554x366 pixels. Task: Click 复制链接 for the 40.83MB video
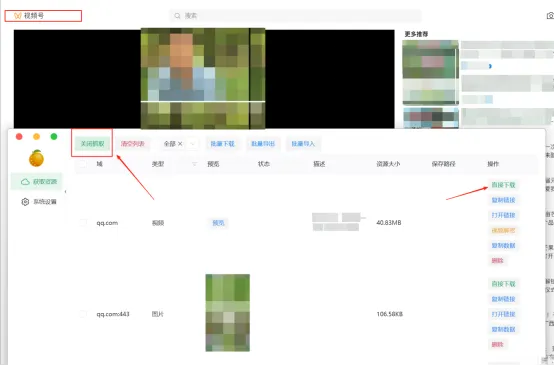tap(503, 200)
